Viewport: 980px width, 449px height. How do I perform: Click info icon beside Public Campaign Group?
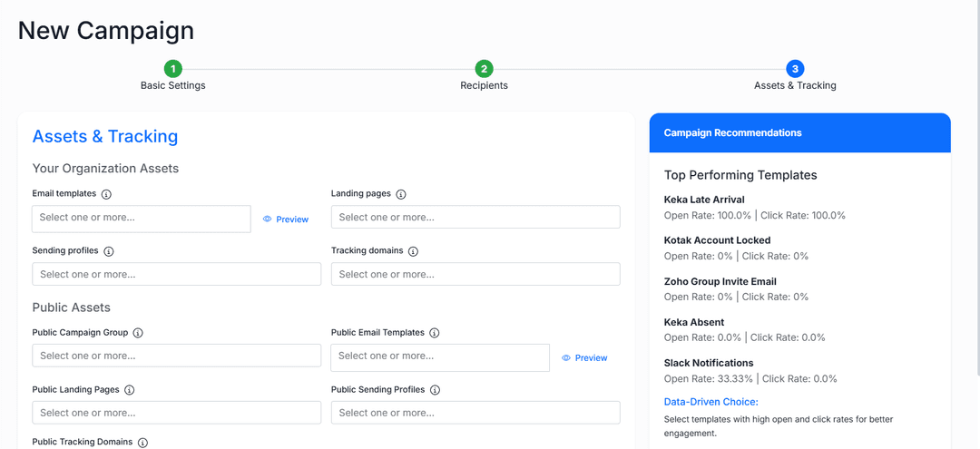point(138,333)
